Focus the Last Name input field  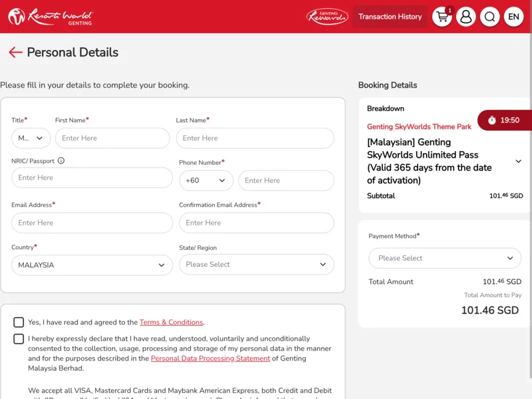[x=255, y=138]
